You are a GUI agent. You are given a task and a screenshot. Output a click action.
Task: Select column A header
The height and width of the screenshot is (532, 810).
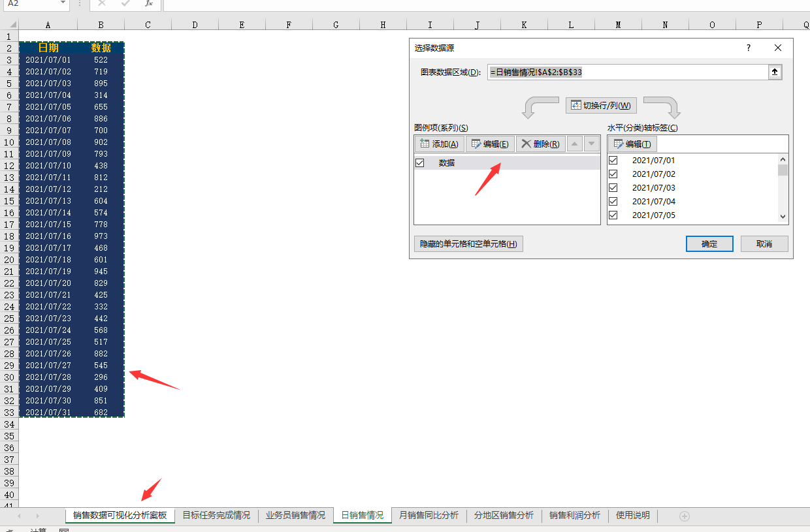click(48, 25)
